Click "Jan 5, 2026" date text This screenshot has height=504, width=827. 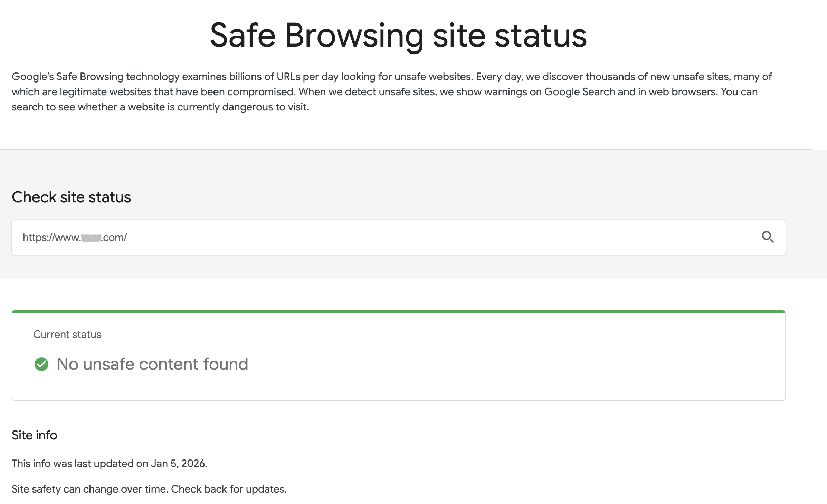click(178, 464)
